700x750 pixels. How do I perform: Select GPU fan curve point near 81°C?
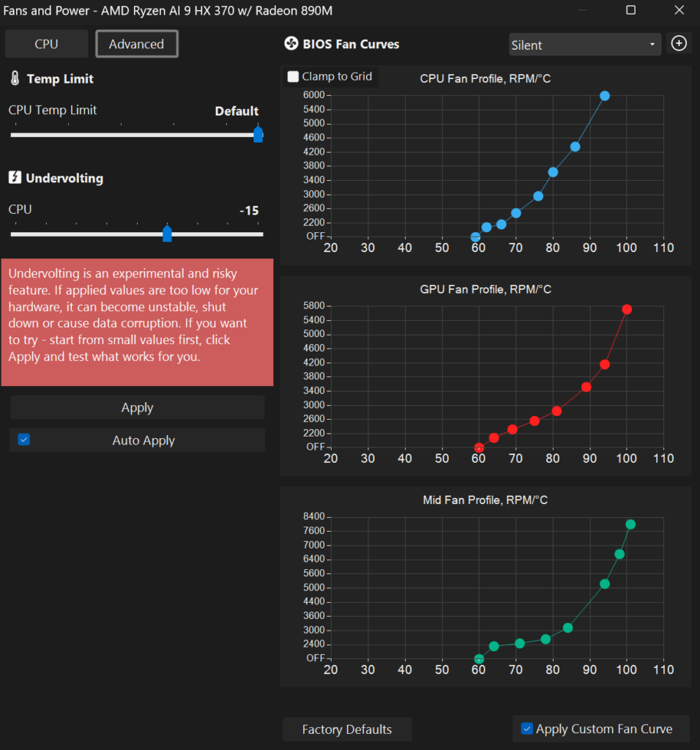(556, 412)
